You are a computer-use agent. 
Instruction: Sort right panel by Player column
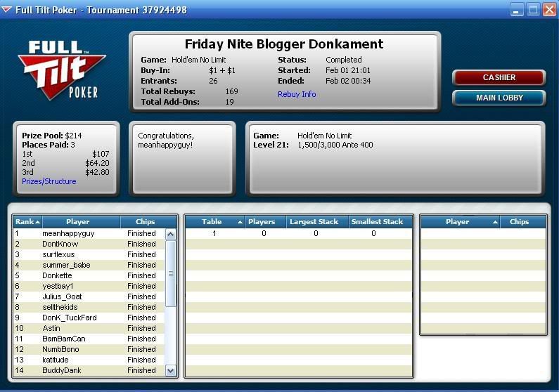pos(458,221)
